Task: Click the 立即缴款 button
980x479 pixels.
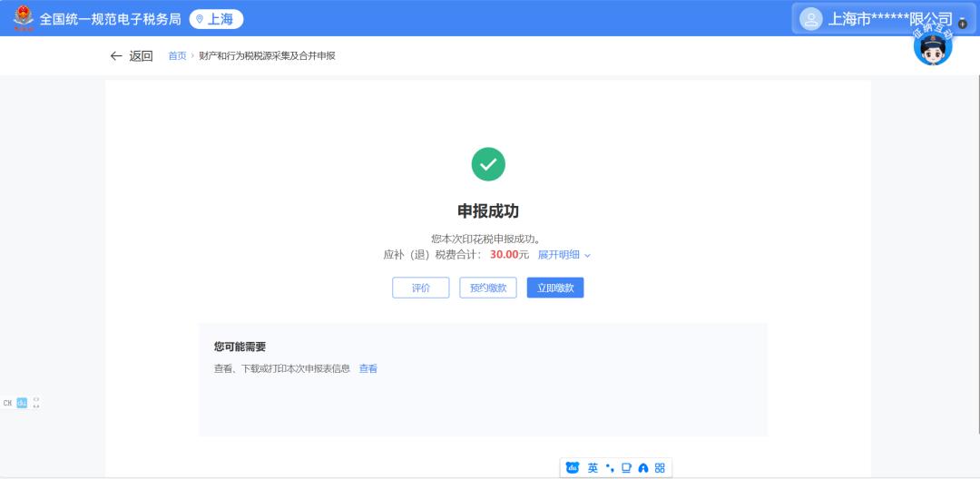Action: [555, 288]
